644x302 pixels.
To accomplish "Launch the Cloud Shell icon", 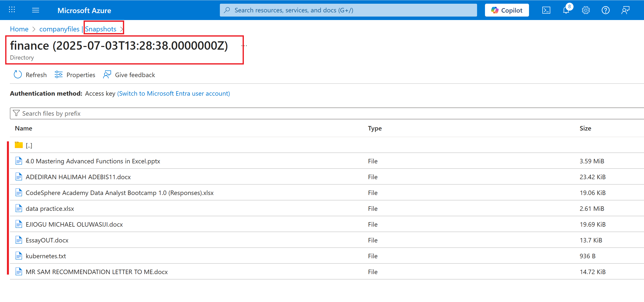I will [546, 10].
